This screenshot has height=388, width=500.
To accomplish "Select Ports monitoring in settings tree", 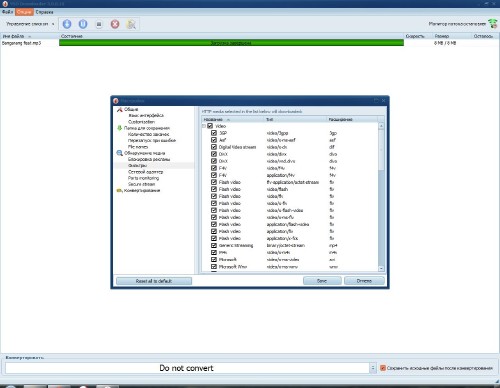I will pos(143,178).
